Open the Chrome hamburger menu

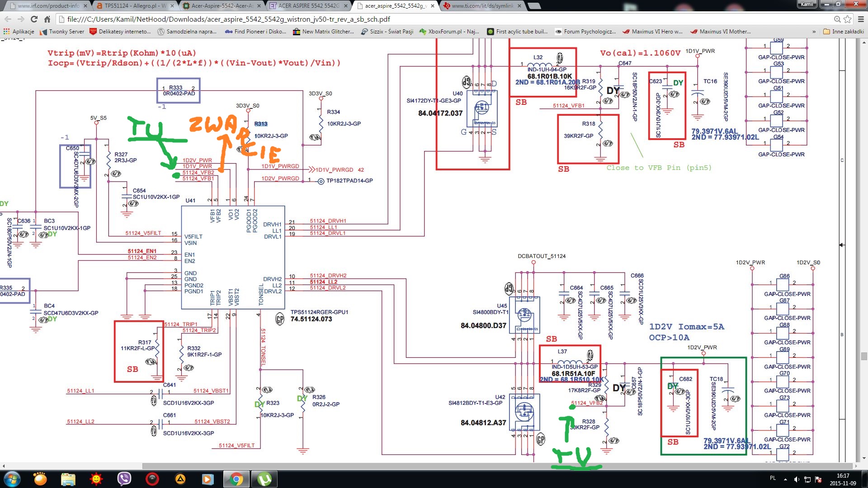pos(861,19)
